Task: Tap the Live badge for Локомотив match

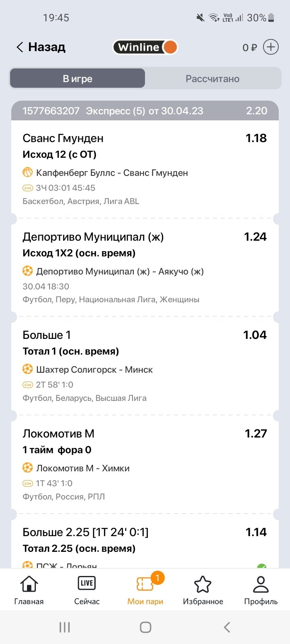Action: pyautogui.click(x=28, y=483)
